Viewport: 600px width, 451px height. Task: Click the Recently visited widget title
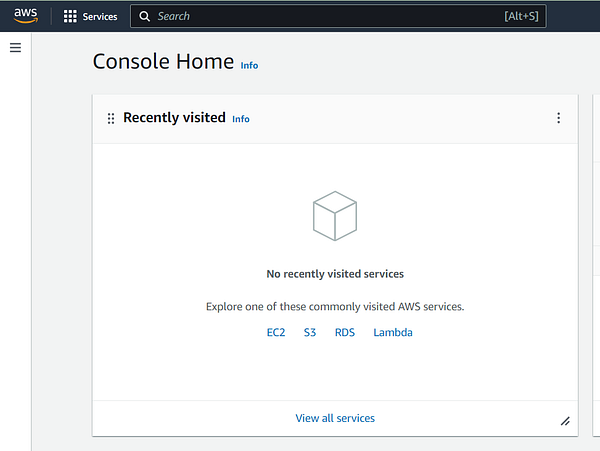tap(174, 118)
